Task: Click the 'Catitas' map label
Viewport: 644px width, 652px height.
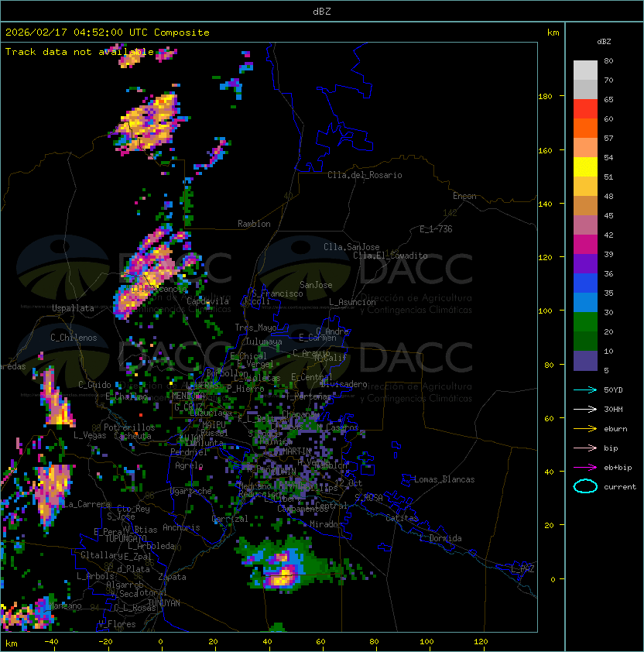Action: 402,519
